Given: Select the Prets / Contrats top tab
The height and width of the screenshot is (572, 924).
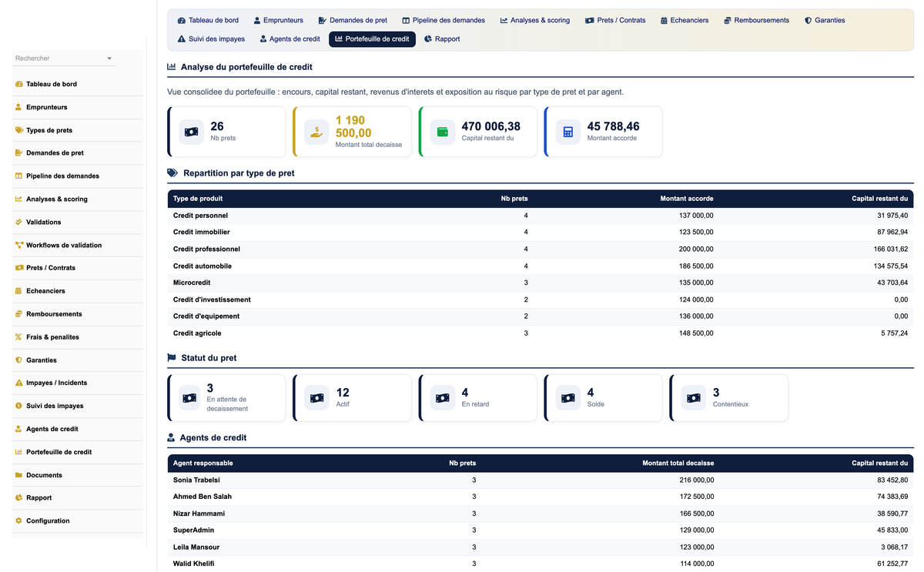Looking at the screenshot, I should pyautogui.click(x=616, y=20).
